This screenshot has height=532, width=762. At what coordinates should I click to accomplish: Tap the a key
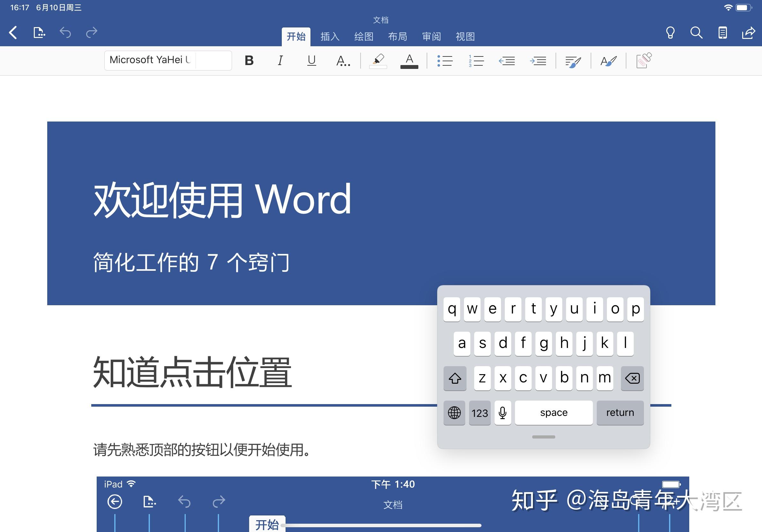[x=462, y=344]
